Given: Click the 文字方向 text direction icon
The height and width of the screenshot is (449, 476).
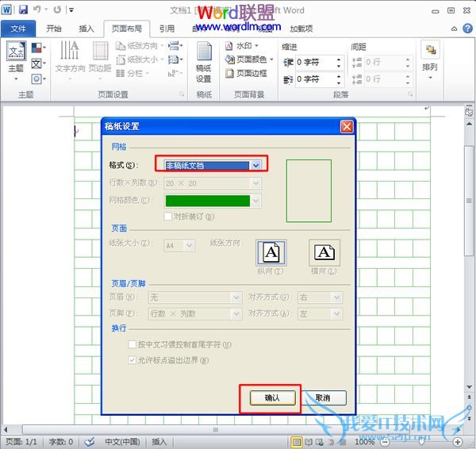Looking at the screenshot, I should [x=70, y=57].
